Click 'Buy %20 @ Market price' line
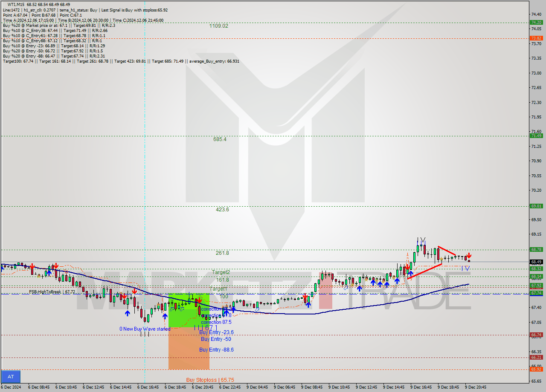Image resolution: width=546 pixels, height=392 pixels. 59,25
